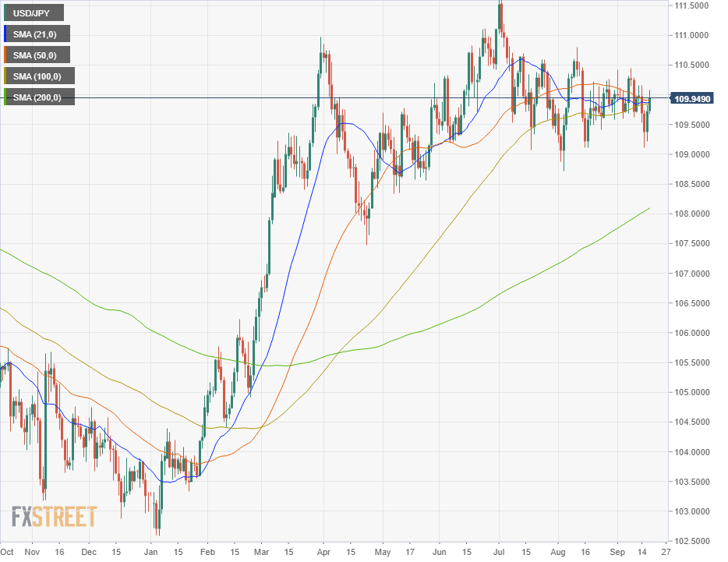The height and width of the screenshot is (562, 728).
Task: Click the Jul label on the time axis
Action: (x=499, y=552)
